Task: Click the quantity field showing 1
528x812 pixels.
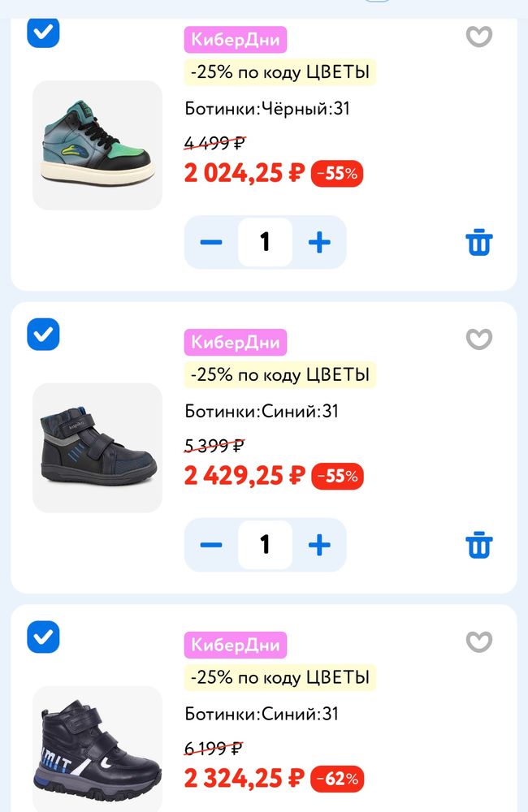Action: [265, 241]
